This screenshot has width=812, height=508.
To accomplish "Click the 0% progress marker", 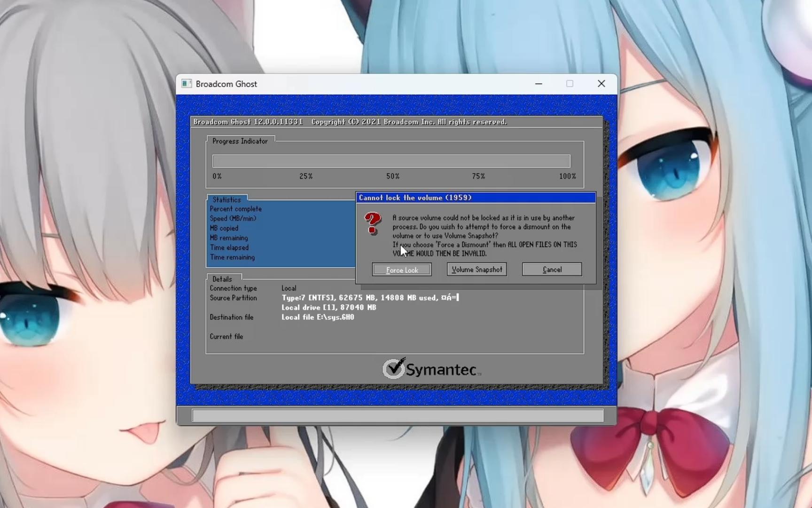I will tap(217, 176).
